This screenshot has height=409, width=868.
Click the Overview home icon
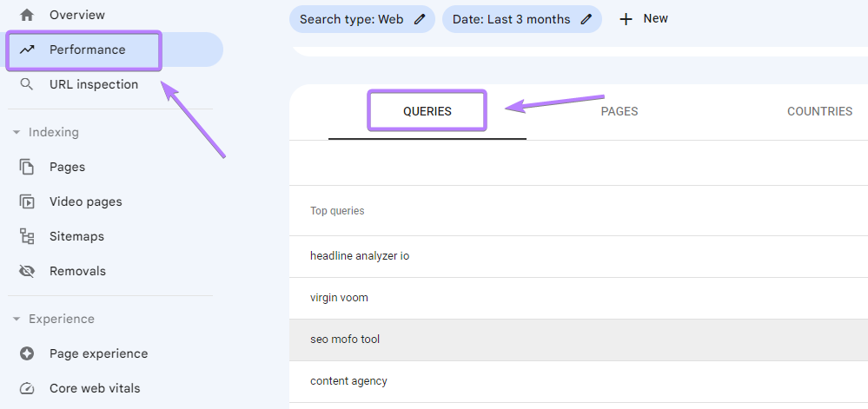(27, 15)
